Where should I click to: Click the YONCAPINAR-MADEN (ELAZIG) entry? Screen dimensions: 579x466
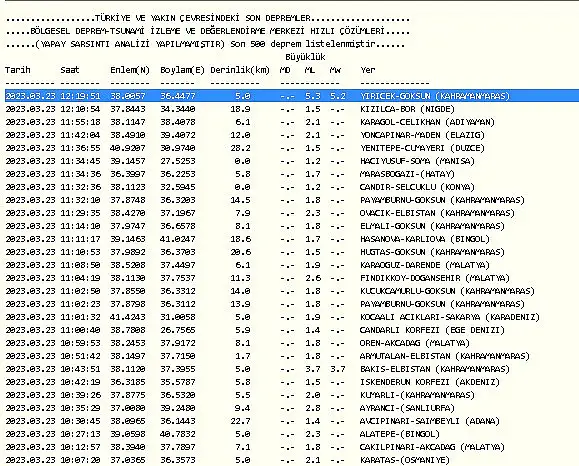pos(422,135)
